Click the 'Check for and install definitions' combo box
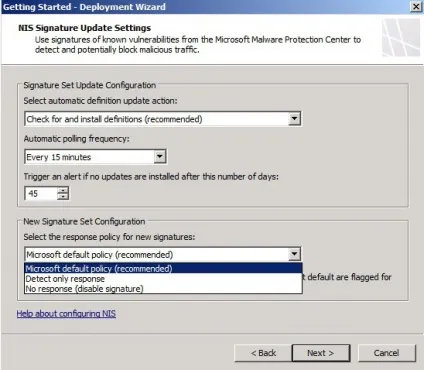The width and height of the screenshot is (424, 370). [163, 119]
